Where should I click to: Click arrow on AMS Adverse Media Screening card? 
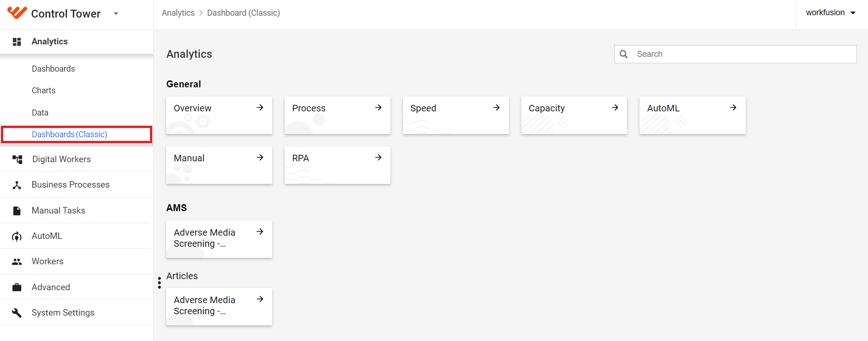260,231
